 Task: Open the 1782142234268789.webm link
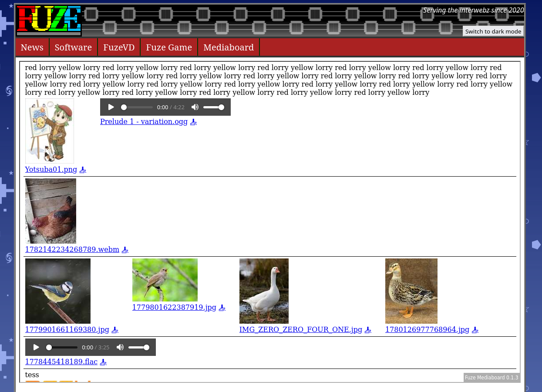(72, 250)
